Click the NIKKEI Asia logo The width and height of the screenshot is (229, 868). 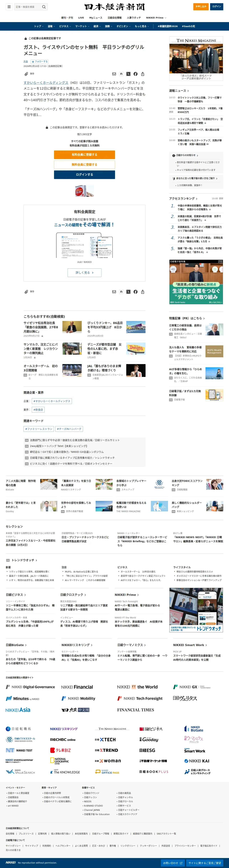tap(18, 710)
